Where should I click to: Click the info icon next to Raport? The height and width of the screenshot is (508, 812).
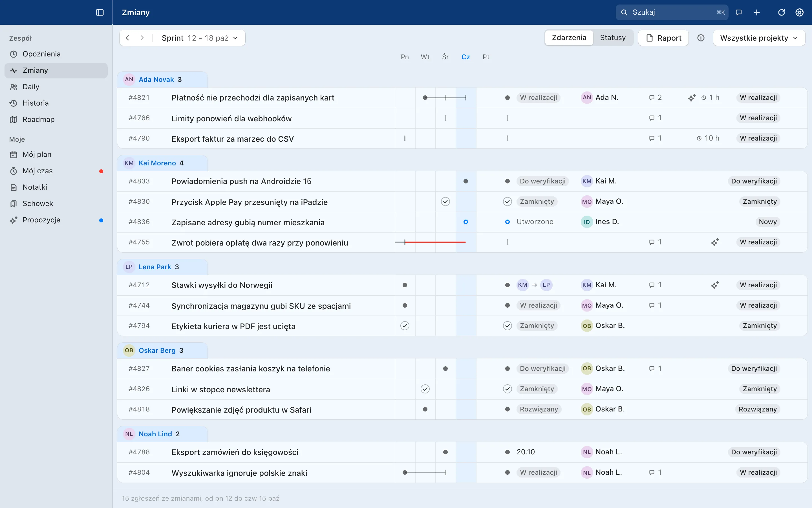701,38
